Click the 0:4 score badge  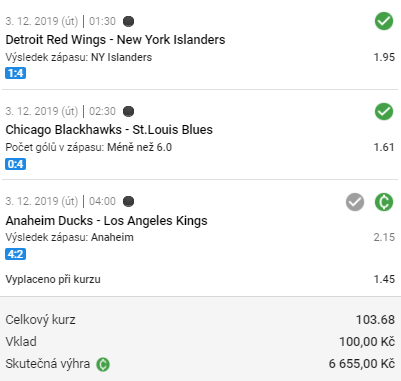tap(15, 164)
